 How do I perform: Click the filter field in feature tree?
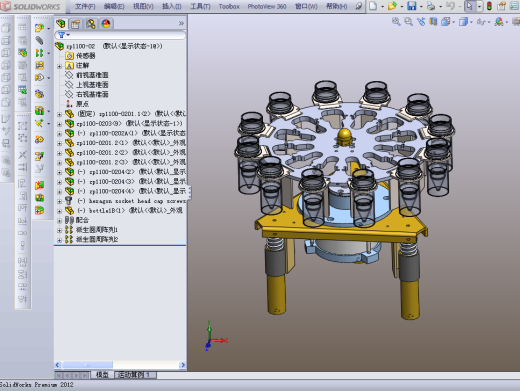click(x=120, y=35)
